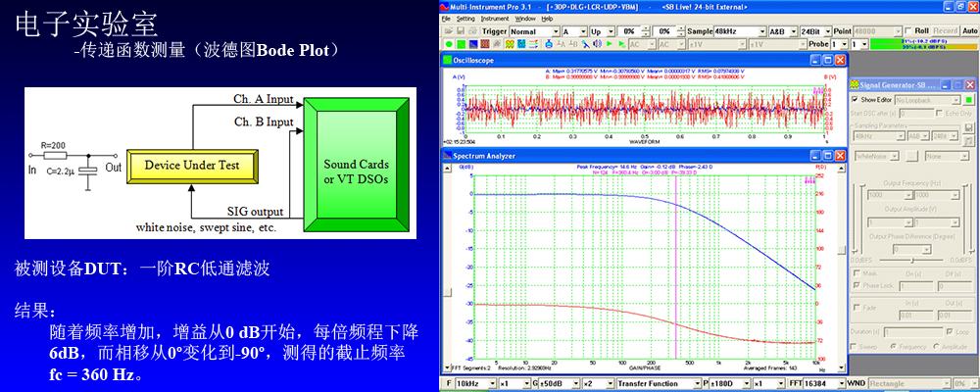Toggle the Mask checkbox

(857, 273)
